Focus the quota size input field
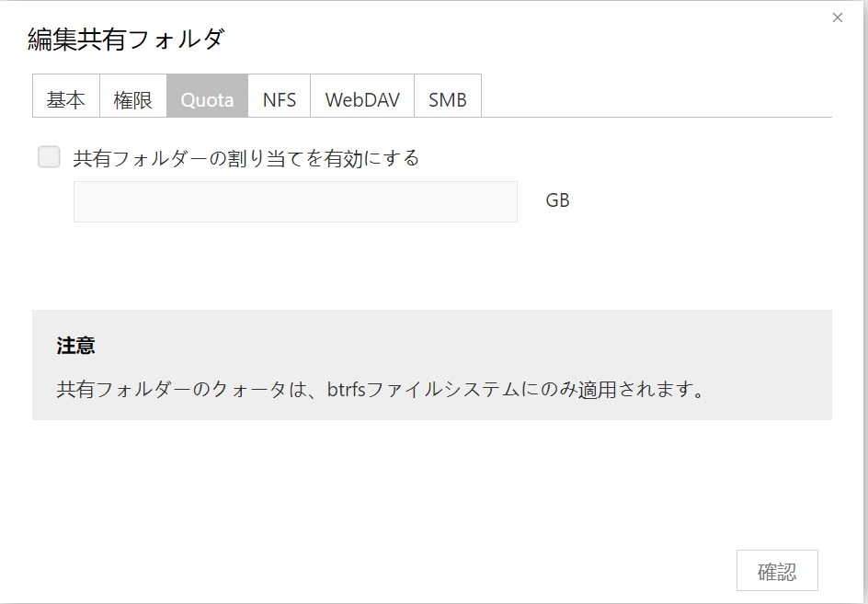 point(295,201)
